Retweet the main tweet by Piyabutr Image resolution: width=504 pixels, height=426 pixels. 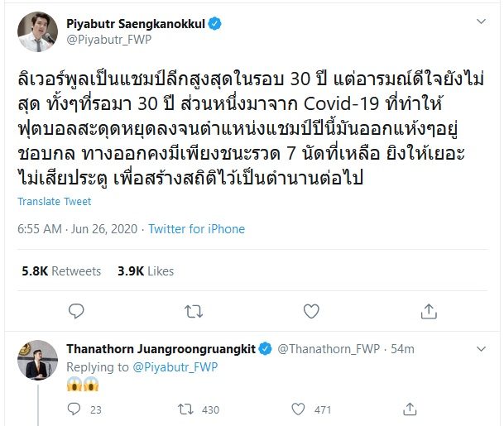tap(194, 311)
